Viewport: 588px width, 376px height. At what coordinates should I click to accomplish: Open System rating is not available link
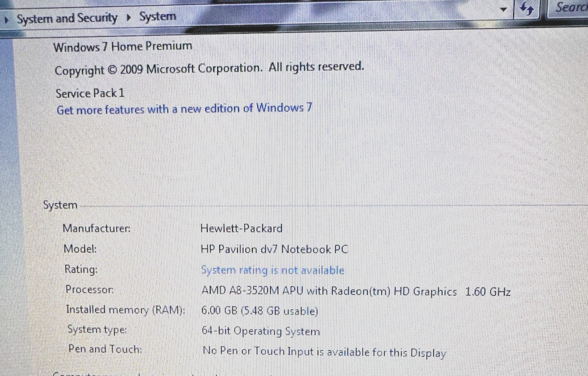(x=273, y=270)
